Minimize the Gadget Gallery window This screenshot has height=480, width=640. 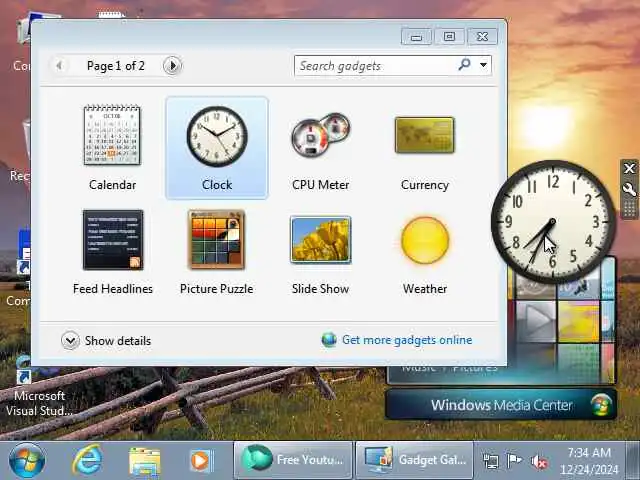click(416, 37)
